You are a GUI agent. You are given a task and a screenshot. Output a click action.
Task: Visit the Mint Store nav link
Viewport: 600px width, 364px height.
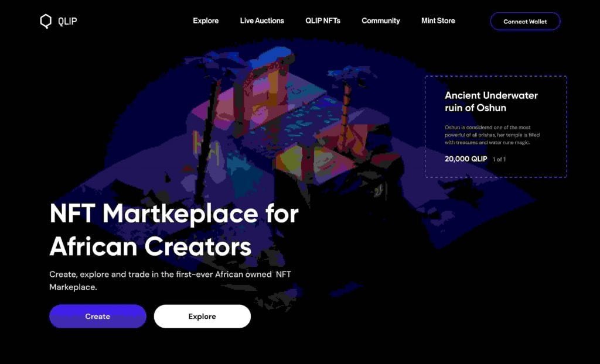click(x=438, y=20)
